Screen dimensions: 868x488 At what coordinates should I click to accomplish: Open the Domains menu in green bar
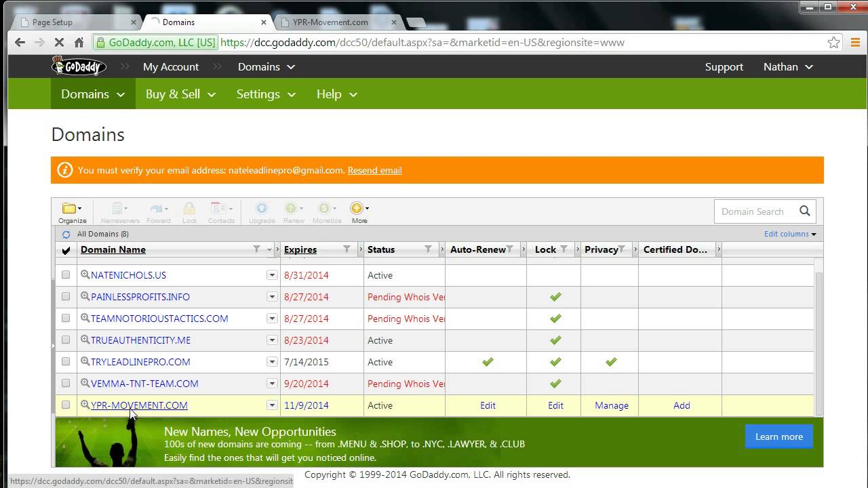(x=93, y=94)
